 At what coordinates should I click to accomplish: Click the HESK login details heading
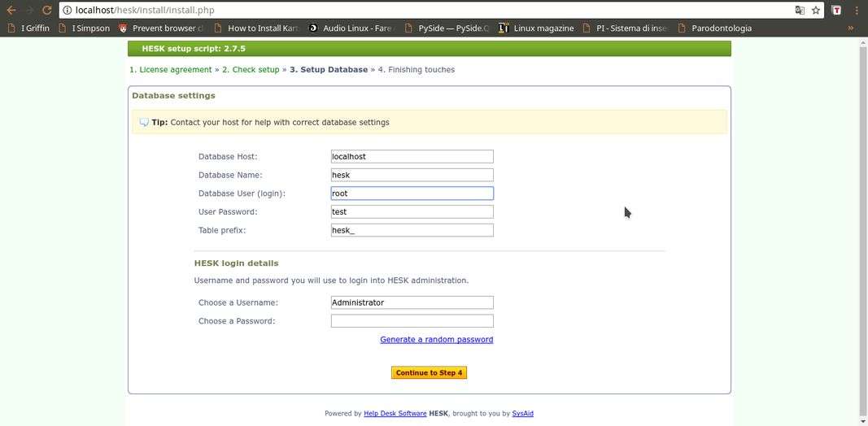[237, 263]
